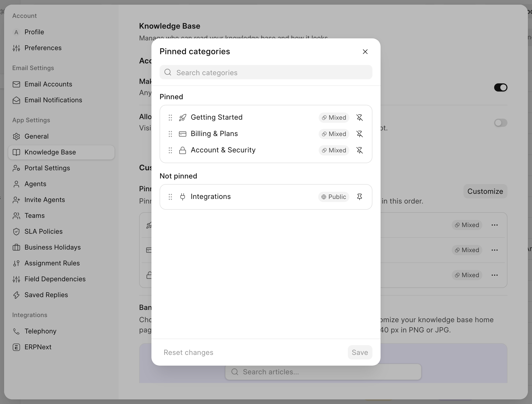This screenshot has height=404, width=532.
Task: Open Preferences in the sidebar
Action: [61, 48]
